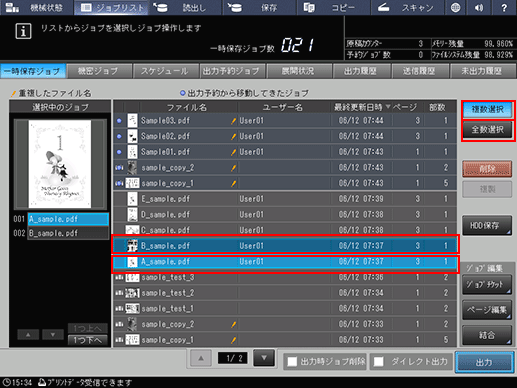Viewport: 517px width, 388px height.
Task: Open the ジョブチケット editor
Action: click(487, 285)
